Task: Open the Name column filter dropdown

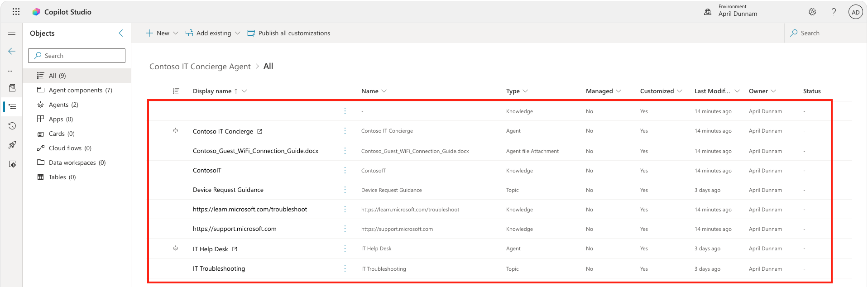Action: [x=384, y=91]
